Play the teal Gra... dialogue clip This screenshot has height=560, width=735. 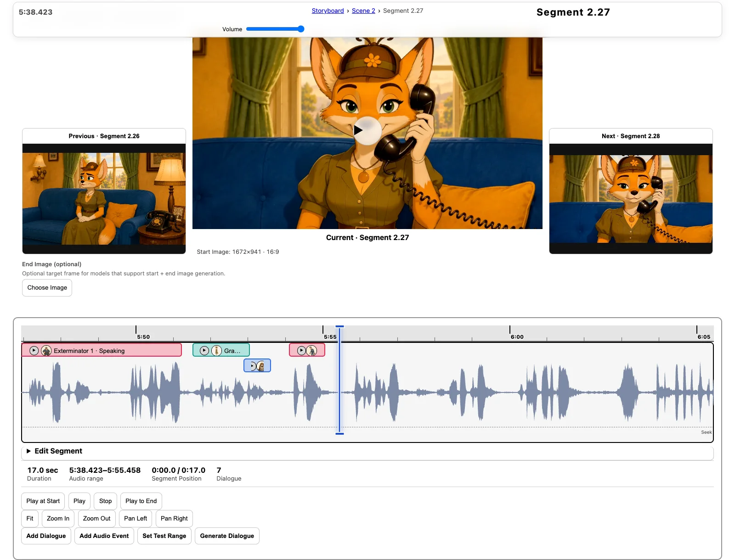[204, 351]
